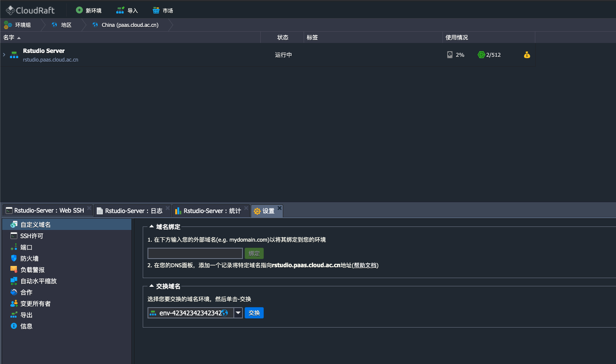Open the 市场 marketplace
The width and height of the screenshot is (616, 364).
pyautogui.click(x=163, y=10)
